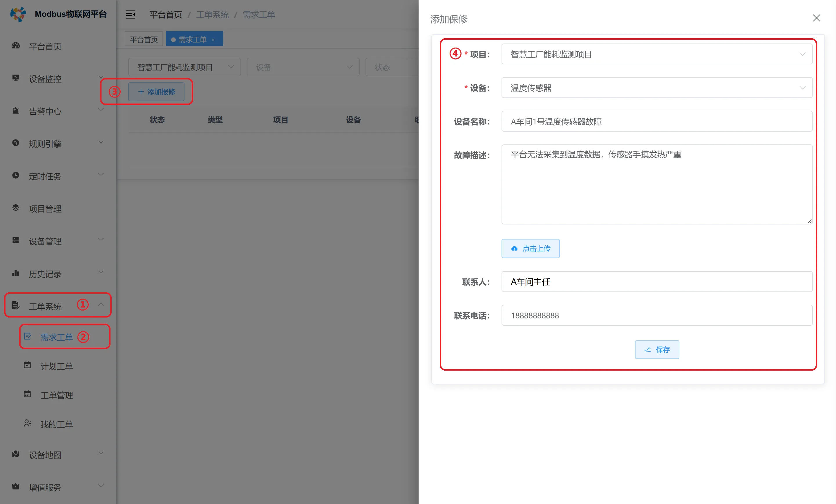Click the 增值服务 sidebar icon

16,487
